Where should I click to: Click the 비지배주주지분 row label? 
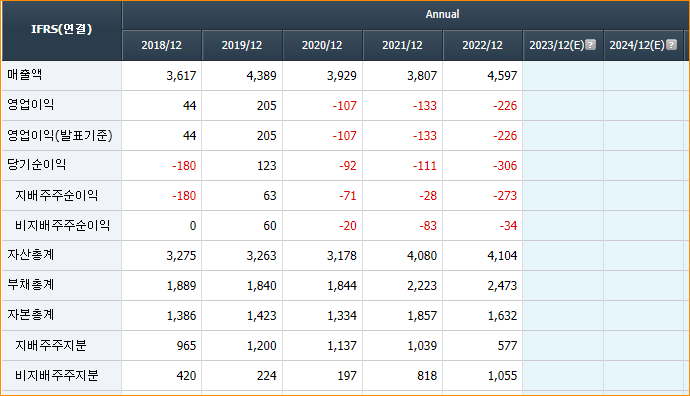pyautogui.click(x=57, y=375)
